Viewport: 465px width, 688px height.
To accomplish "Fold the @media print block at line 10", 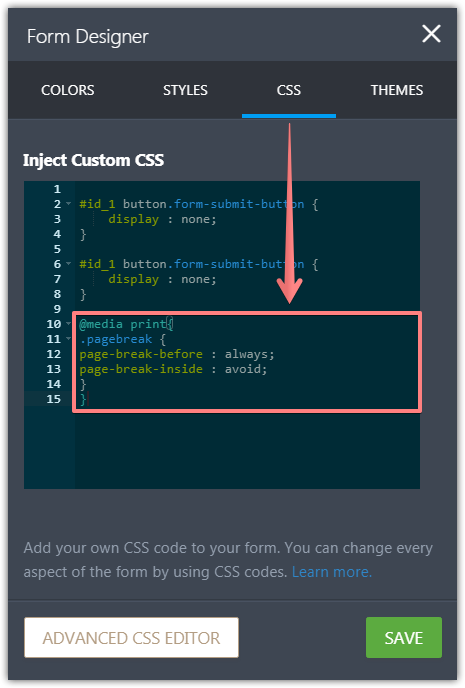I will pos(68,324).
